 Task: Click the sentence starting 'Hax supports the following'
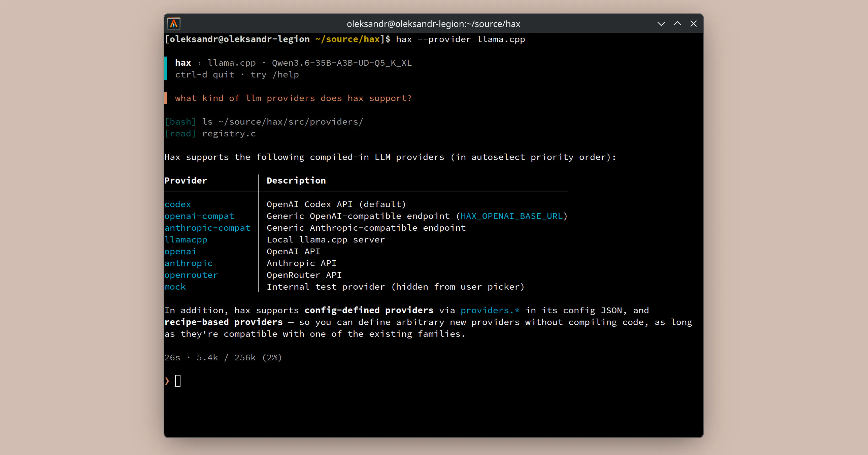click(x=390, y=157)
